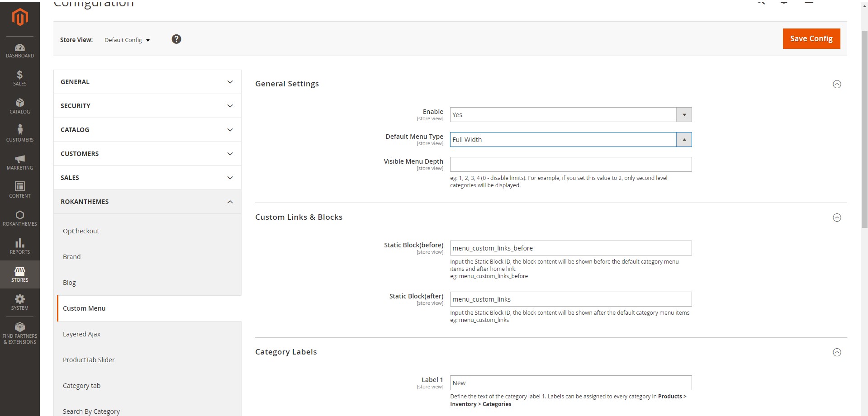868x416 pixels.
Task: Open the Reports sidebar menu
Action: click(x=20, y=246)
